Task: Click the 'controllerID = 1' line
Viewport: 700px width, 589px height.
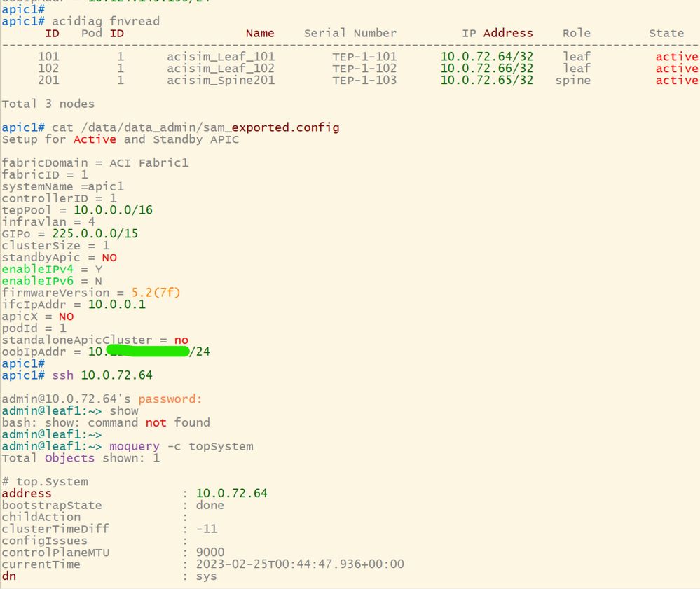Action: coord(59,198)
